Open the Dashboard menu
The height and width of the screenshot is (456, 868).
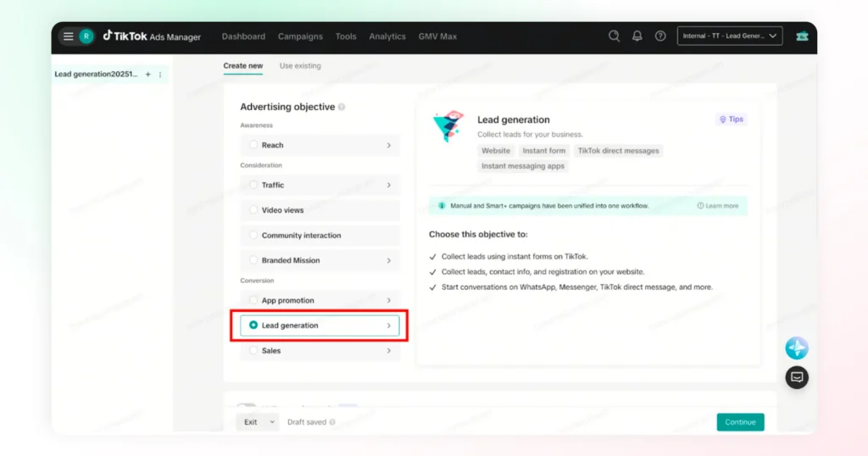click(243, 36)
